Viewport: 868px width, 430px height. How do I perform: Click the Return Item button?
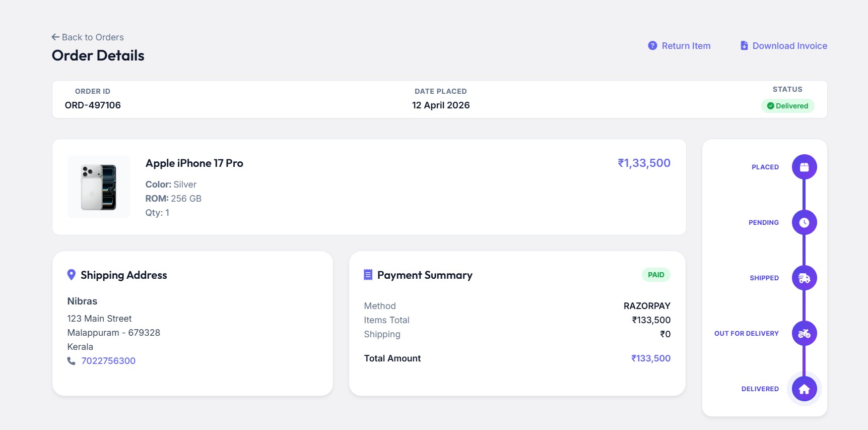pos(686,45)
